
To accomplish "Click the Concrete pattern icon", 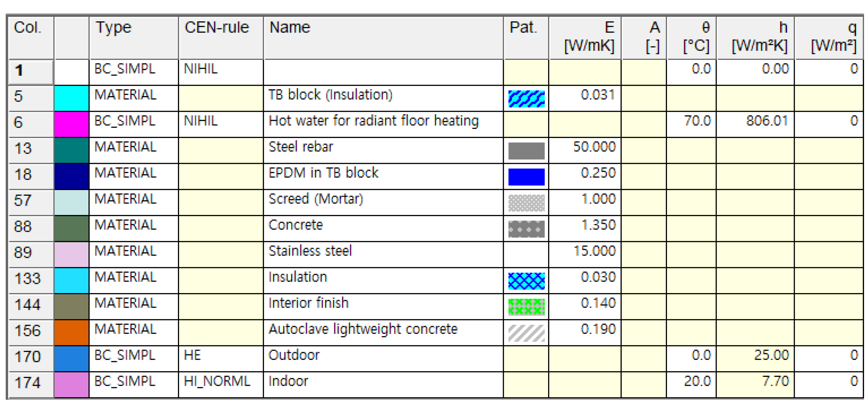I will pos(526,229).
